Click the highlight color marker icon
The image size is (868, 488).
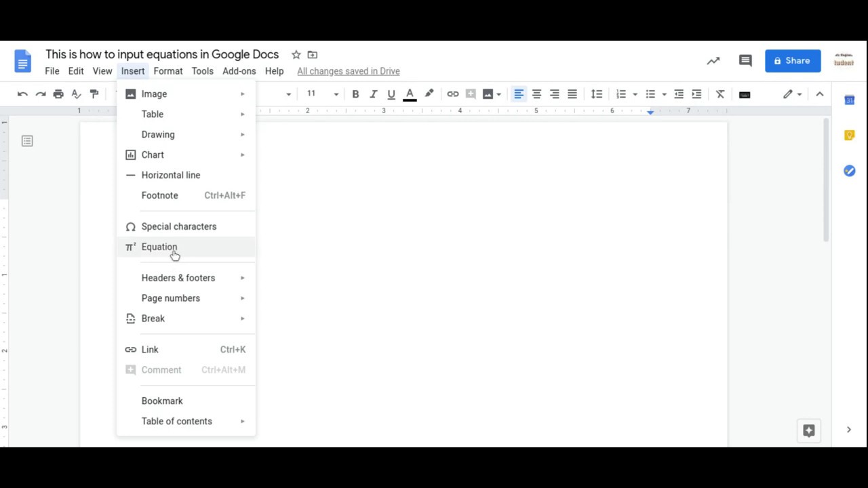(429, 94)
